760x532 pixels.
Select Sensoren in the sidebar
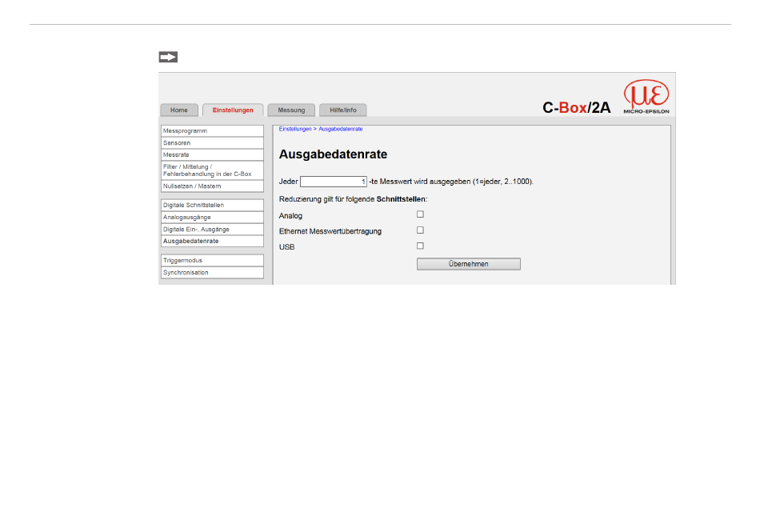pyautogui.click(x=212, y=143)
